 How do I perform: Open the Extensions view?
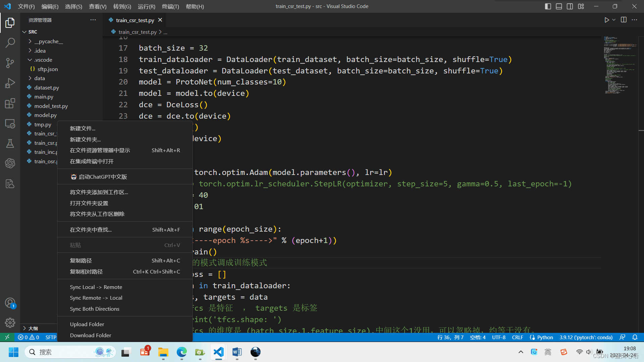[10, 103]
